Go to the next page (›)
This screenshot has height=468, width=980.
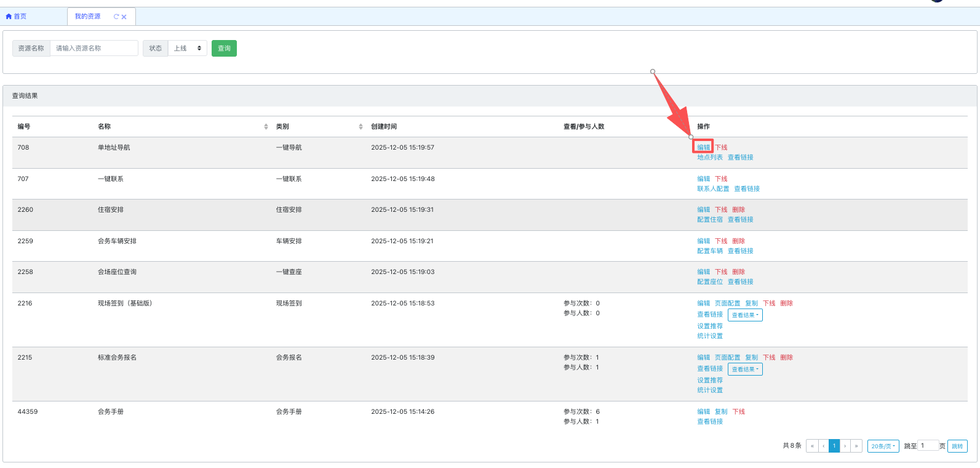pos(845,446)
